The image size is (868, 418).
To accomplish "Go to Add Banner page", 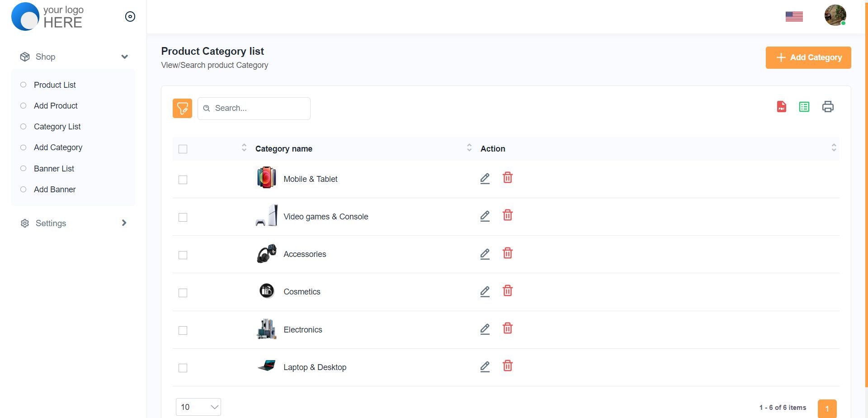I will (55, 190).
